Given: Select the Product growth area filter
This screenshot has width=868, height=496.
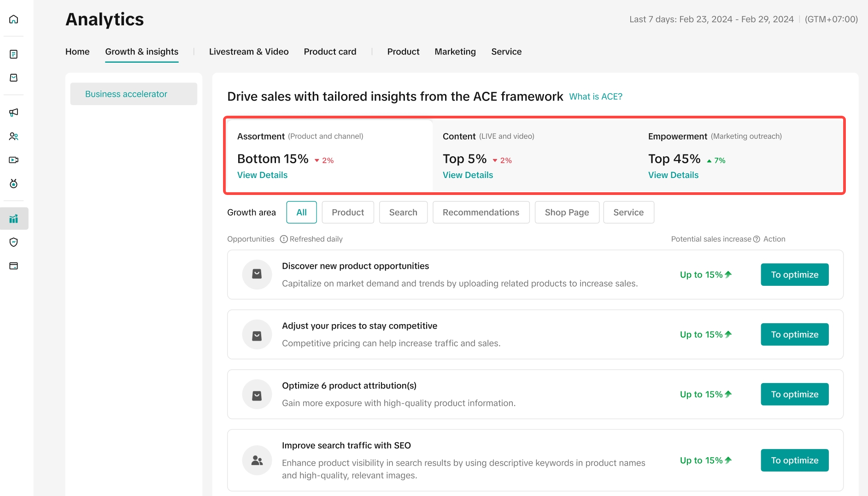Looking at the screenshot, I should [348, 213].
